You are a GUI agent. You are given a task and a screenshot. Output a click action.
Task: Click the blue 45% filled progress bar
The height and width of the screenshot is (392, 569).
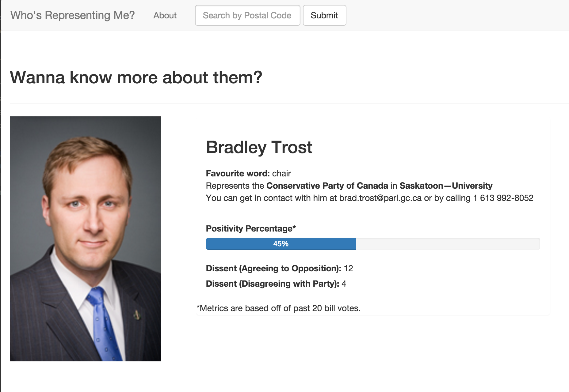[x=281, y=244]
